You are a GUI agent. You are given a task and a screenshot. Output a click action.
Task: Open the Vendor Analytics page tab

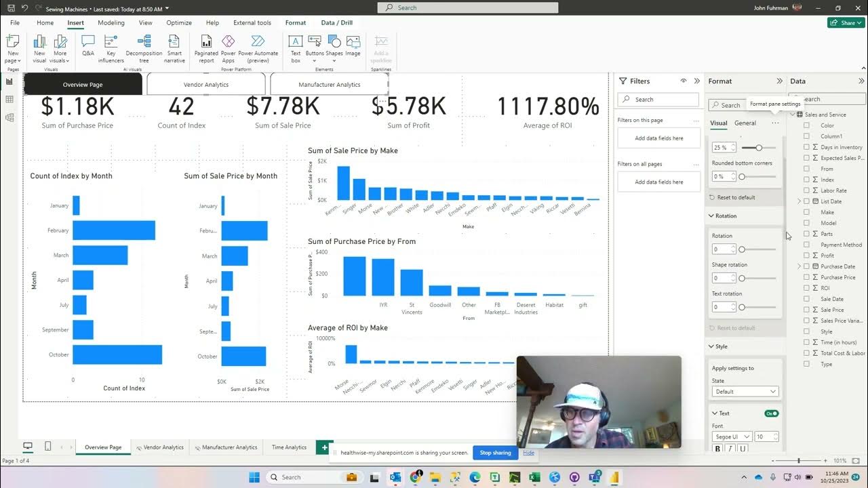point(159,447)
